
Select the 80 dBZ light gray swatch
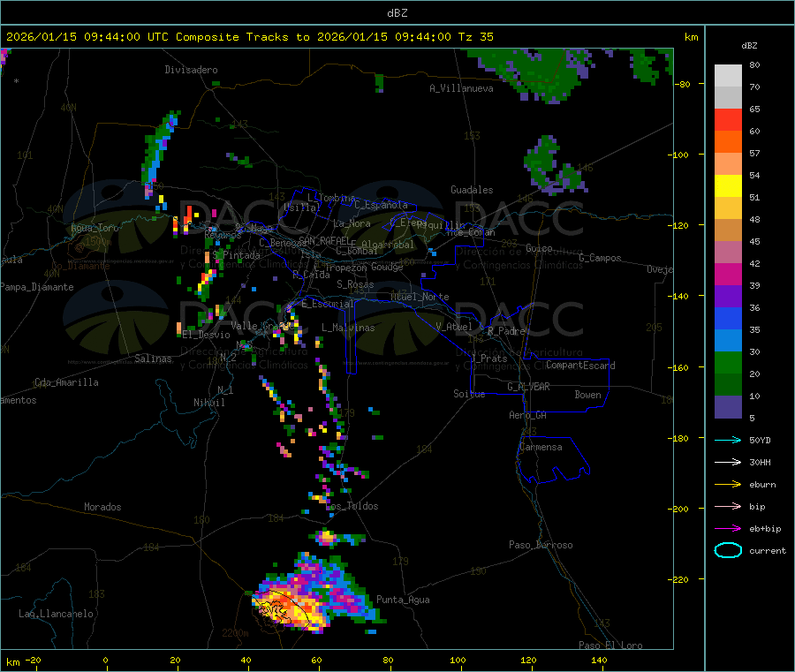[728, 76]
